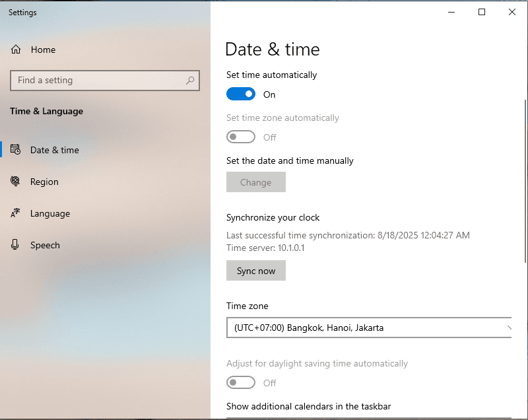Click the Speech microphone icon

[16, 245]
